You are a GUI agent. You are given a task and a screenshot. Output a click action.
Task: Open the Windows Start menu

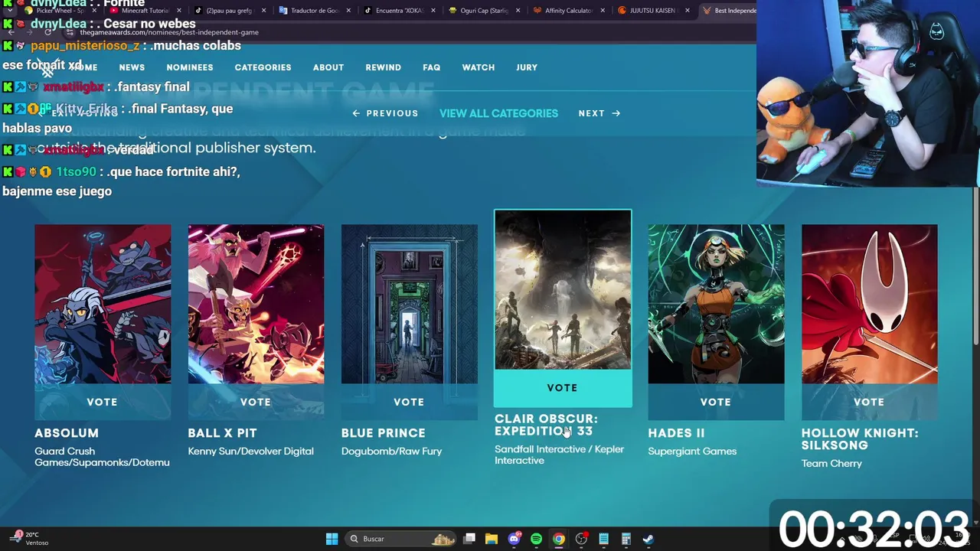[x=332, y=539]
